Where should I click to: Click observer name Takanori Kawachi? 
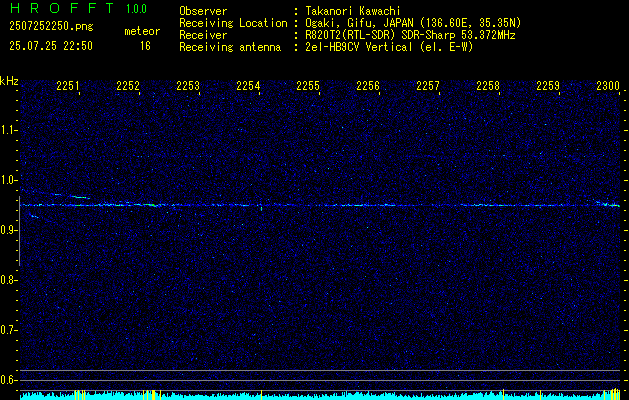click(x=352, y=11)
